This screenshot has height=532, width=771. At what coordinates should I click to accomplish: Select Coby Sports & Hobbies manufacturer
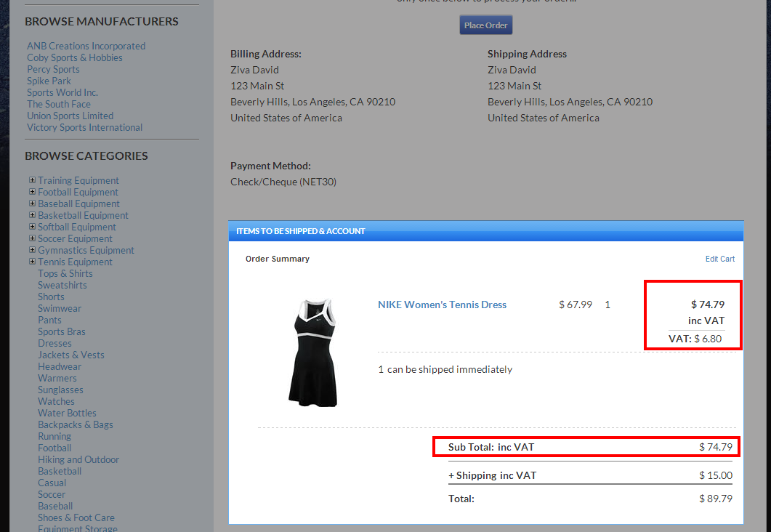(74, 57)
